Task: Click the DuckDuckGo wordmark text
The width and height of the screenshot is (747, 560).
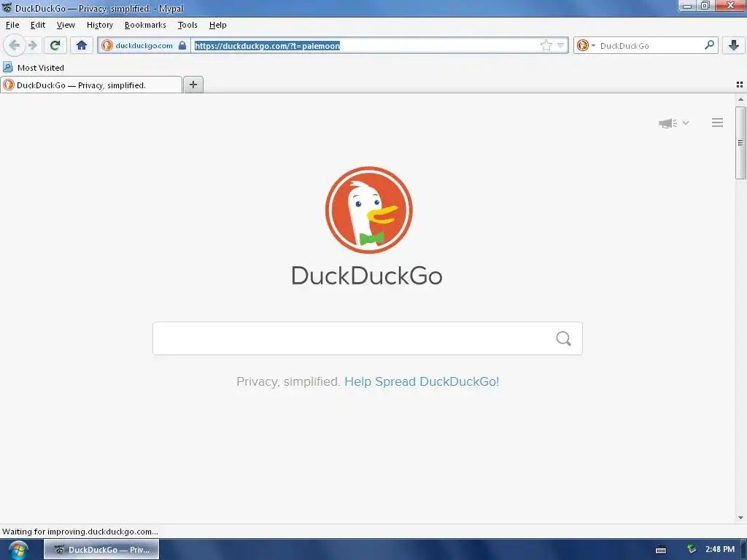Action: click(x=367, y=276)
